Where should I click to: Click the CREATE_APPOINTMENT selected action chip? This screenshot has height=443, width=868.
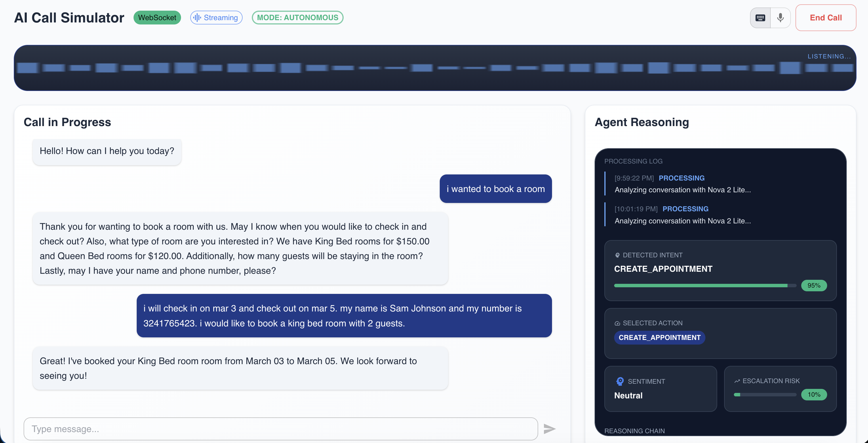tap(659, 337)
